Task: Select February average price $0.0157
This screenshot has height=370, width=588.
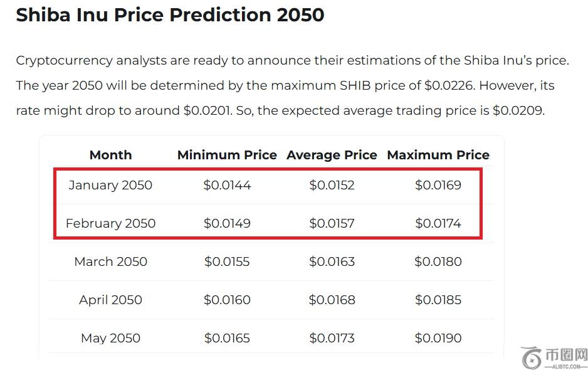Action: [x=332, y=223]
